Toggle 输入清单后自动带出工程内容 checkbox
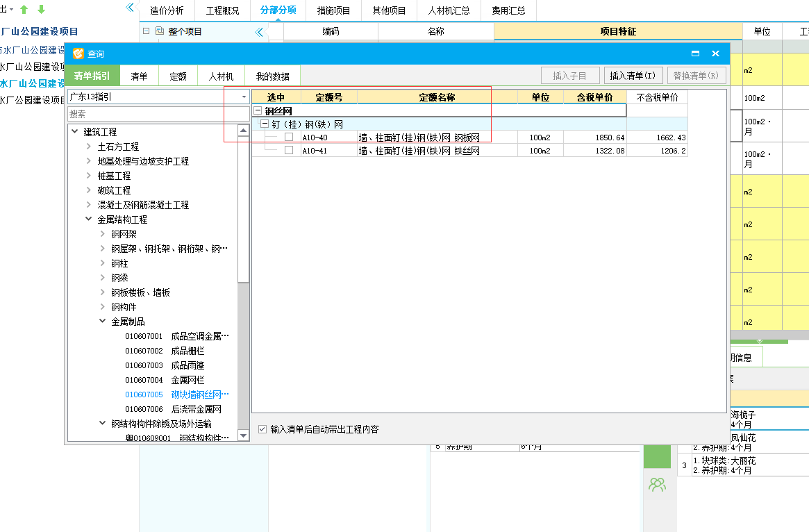This screenshot has height=532, width=809. pyautogui.click(x=262, y=429)
